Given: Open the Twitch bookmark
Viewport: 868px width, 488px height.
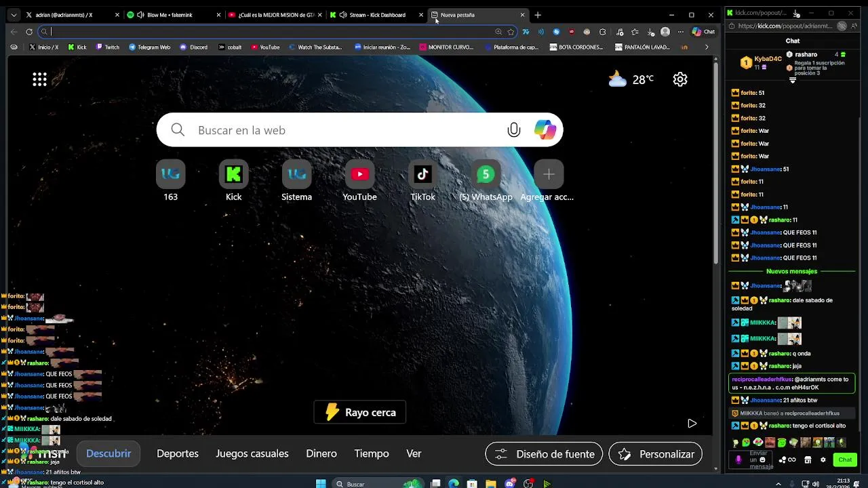Looking at the screenshot, I should pyautogui.click(x=108, y=47).
